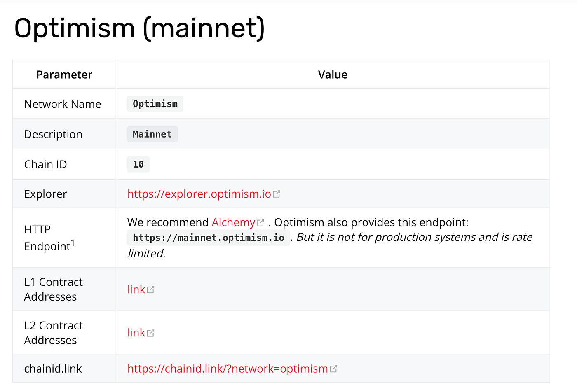Click the Explorer row label
This screenshot has height=392, width=577.
coord(45,194)
